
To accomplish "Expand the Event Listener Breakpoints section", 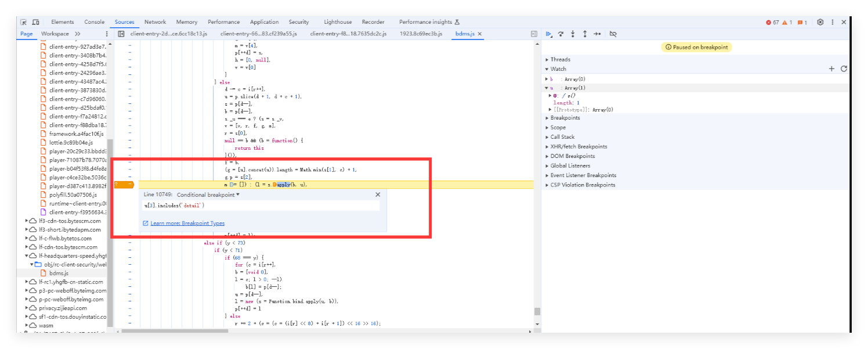I will [580, 175].
